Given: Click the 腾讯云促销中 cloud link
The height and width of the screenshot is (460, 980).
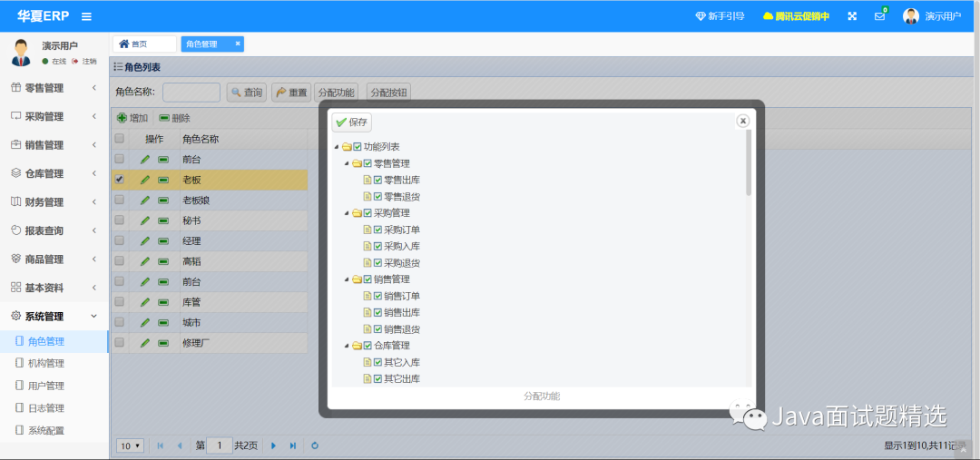Looking at the screenshot, I should point(797,16).
